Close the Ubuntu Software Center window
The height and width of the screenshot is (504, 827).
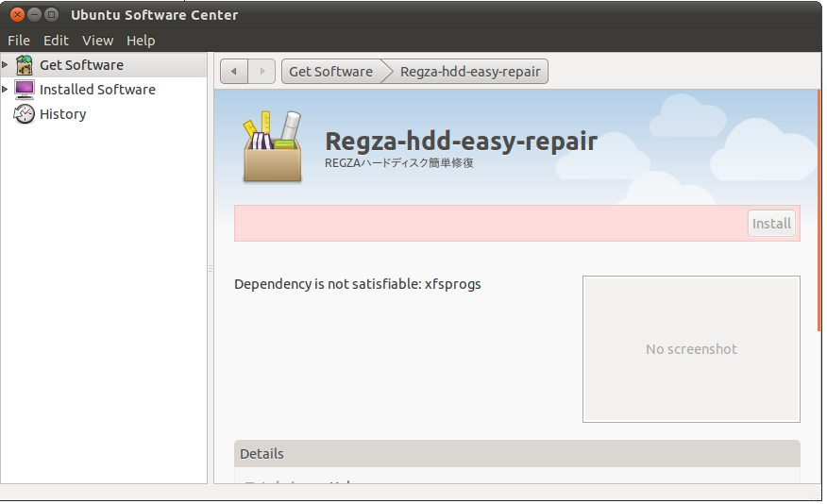pyautogui.click(x=17, y=15)
